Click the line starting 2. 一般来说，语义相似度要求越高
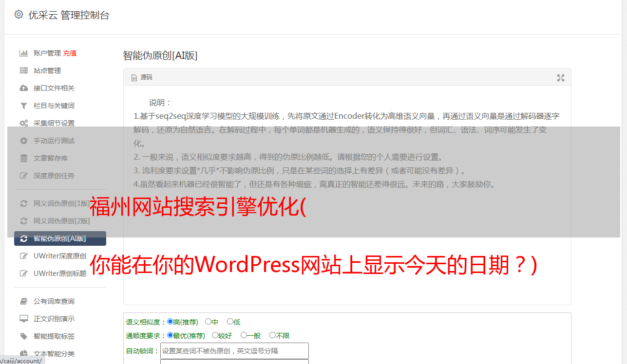 point(288,157)
